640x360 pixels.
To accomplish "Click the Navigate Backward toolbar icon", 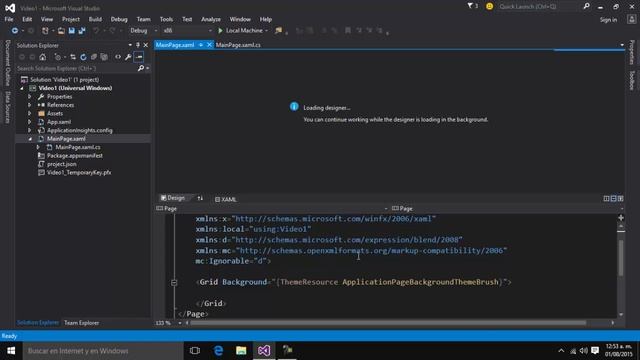I will tap(15, 31).
